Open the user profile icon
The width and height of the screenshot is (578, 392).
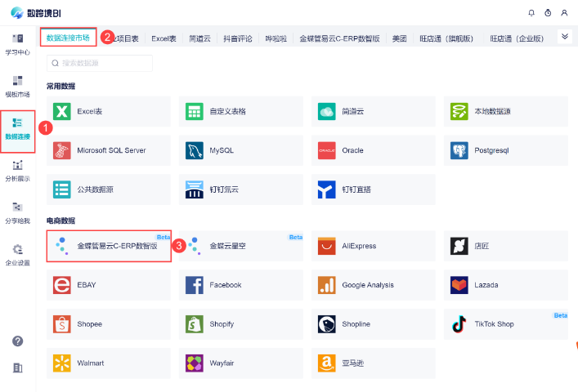(x=564, y=13)
